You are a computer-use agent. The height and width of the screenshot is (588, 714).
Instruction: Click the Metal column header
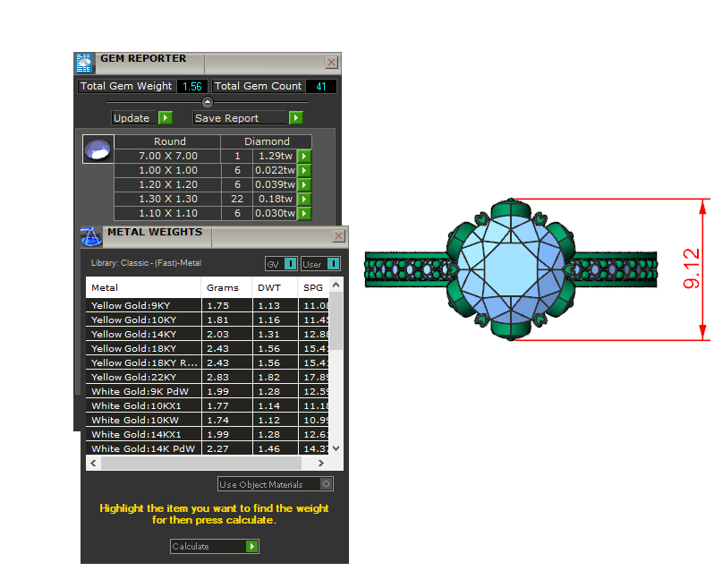(105, 288)
